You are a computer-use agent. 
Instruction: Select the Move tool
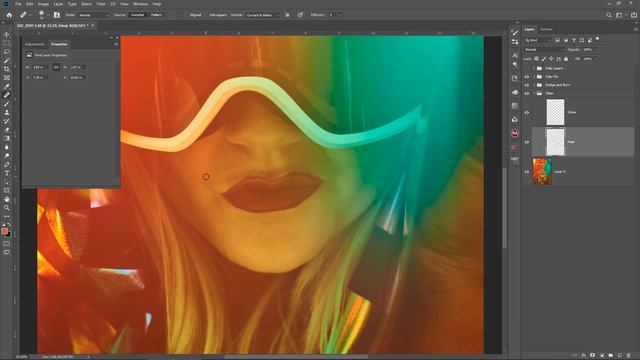7,35
